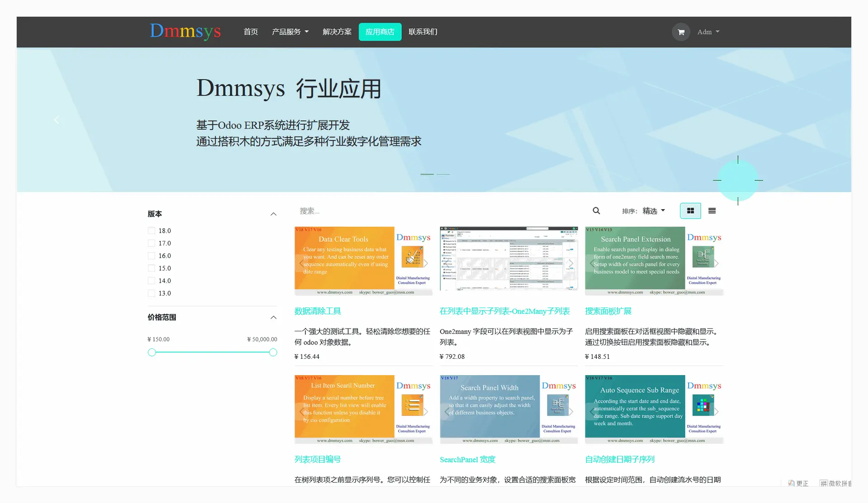Next image arrow on Search Panel Extension card
Image resolution: width=868 pixels, height=503 pixels.
click(x=717, y=263)
